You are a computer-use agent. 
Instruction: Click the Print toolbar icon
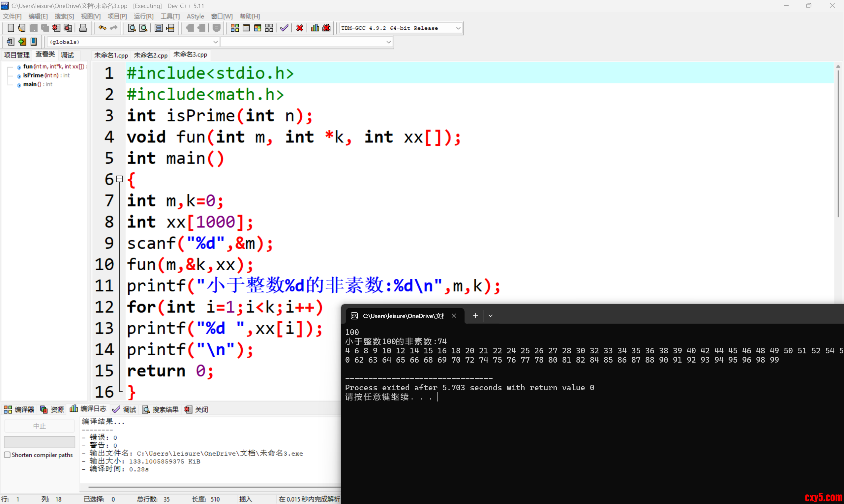[x=83, y=28]
